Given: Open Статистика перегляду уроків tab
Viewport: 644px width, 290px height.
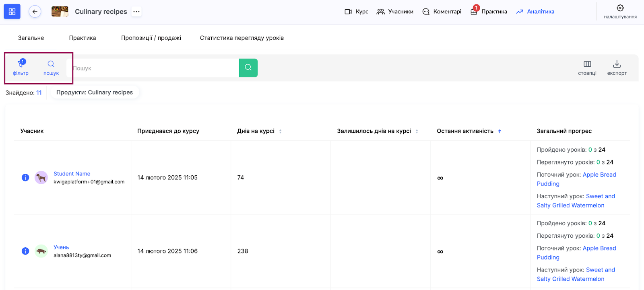Looking at the screenshot, I should pyautogui.click(x=242, y=38).
